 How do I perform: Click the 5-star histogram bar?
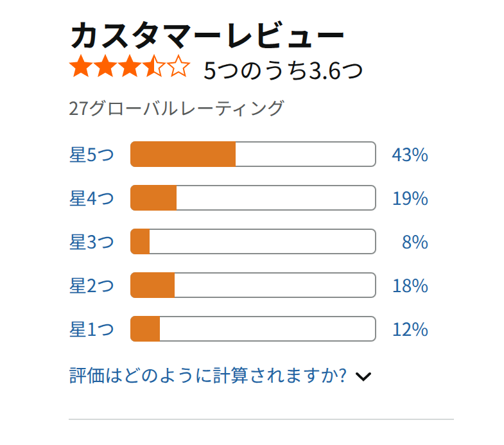(253, 154)
